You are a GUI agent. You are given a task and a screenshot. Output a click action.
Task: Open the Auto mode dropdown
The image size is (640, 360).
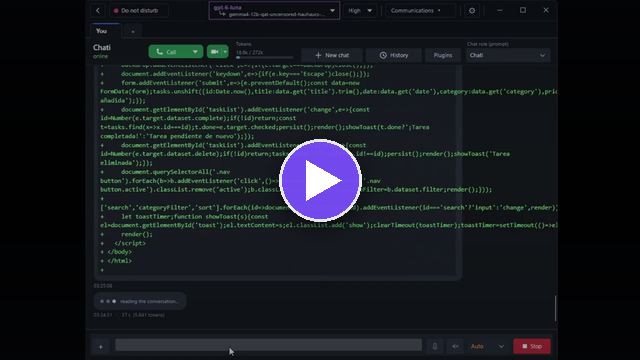[x=487, y=346]
